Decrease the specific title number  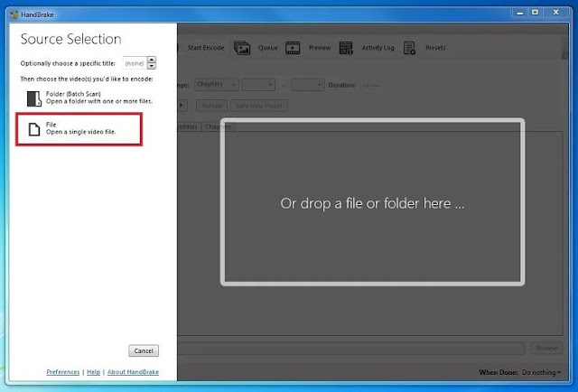click(151, 66)
